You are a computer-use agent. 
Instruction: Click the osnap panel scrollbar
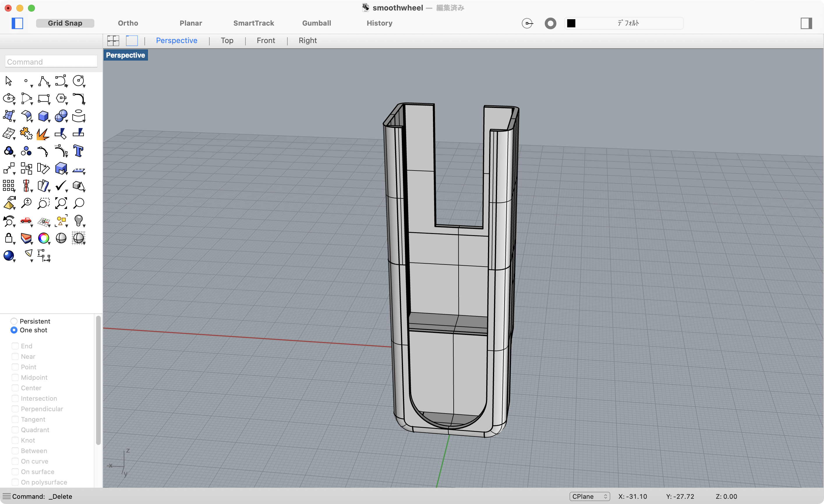coord(98,380)
